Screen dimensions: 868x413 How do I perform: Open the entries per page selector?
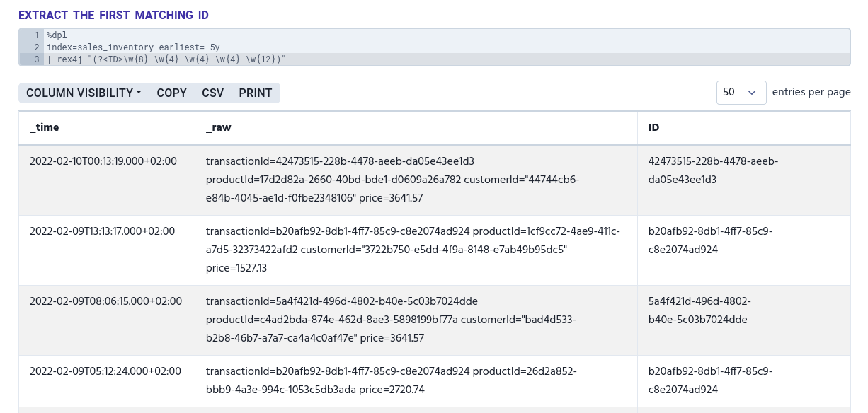point(741,92)
